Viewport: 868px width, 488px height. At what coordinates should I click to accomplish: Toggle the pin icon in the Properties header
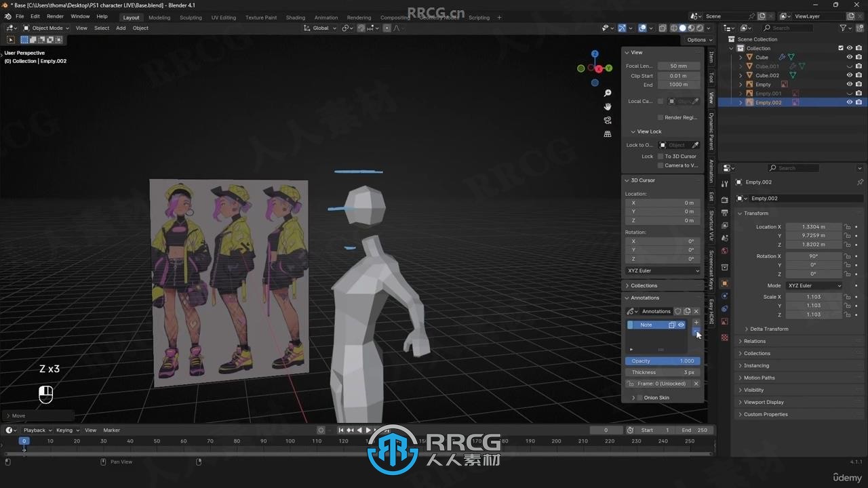(x=860, y=182)
